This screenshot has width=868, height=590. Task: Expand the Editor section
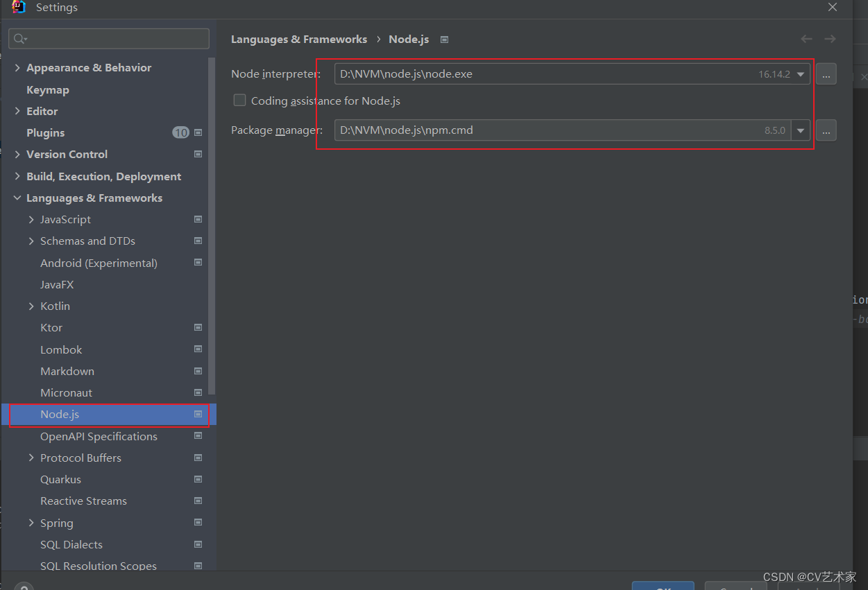coord(17,111)
